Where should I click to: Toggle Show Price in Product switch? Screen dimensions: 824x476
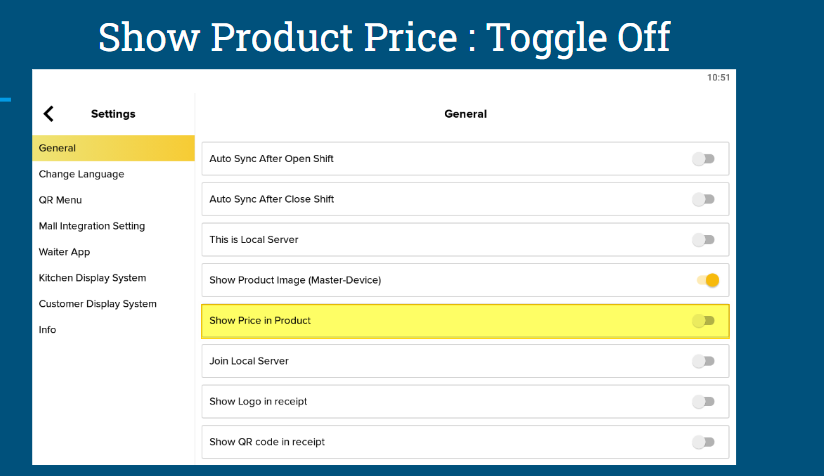703,320
